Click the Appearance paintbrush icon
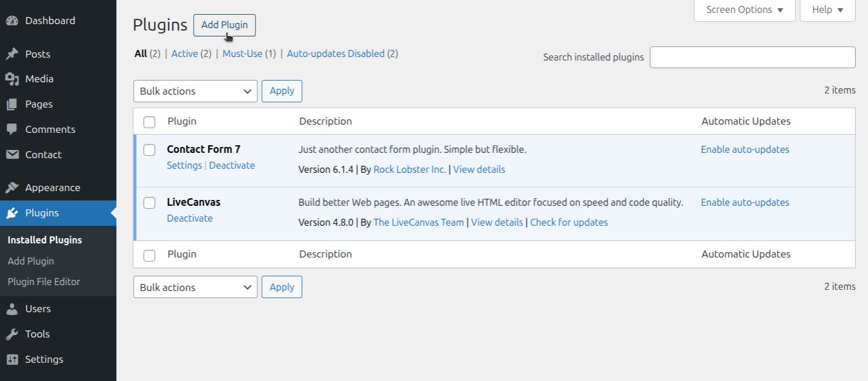Image resolution: width=868 pixels, height=381 pixels. 12,188
